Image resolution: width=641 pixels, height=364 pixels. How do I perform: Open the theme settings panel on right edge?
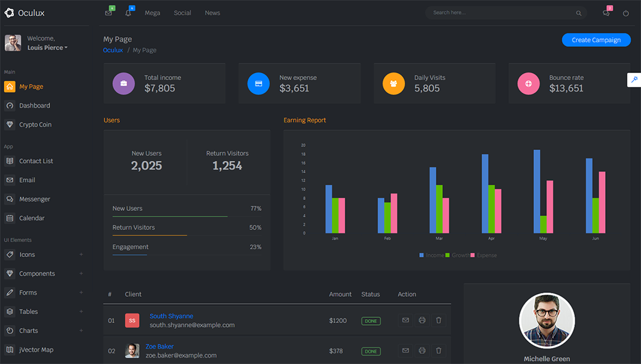[634, 79]
